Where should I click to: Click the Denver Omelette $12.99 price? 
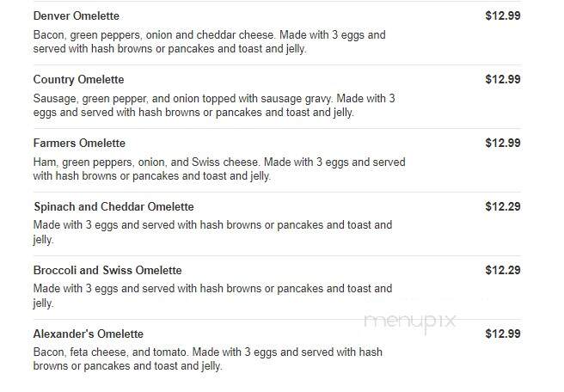(x=502, y=15)
